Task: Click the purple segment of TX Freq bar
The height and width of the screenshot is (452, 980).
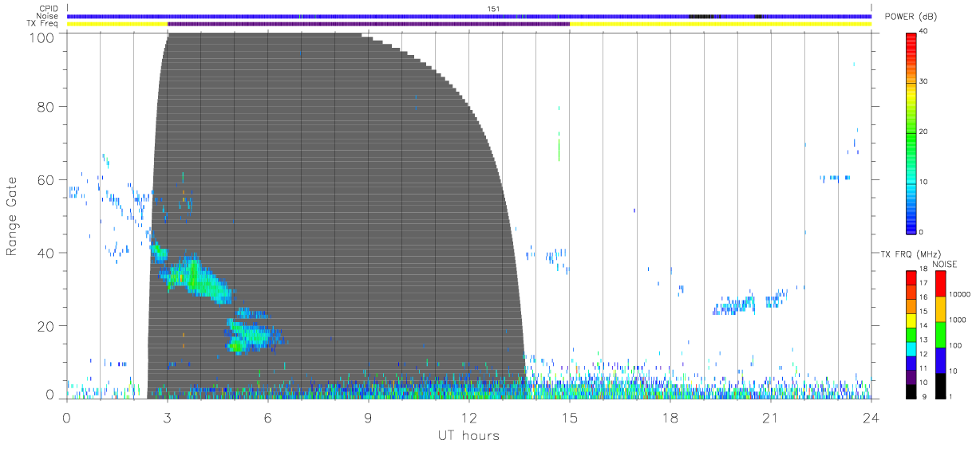Action: (x=369, y=24)
